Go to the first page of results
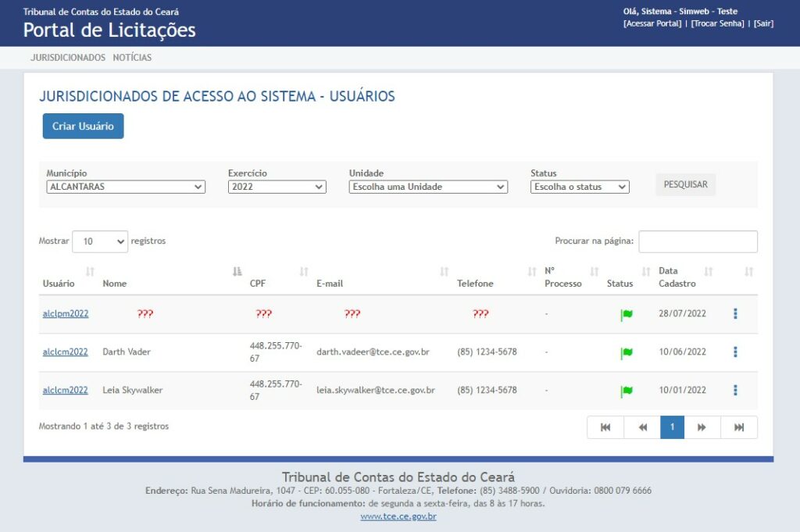Viewport: 800px width, 532px height. coord(605,427)
